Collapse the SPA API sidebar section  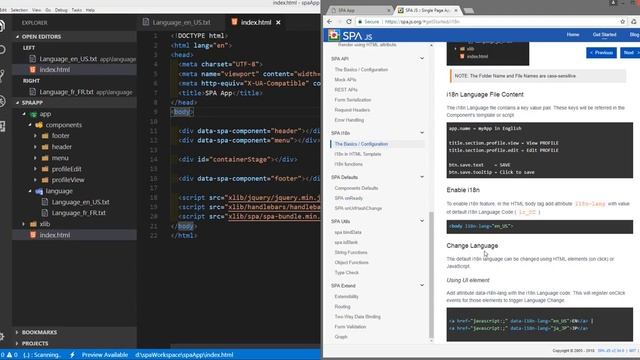[422, 59]
